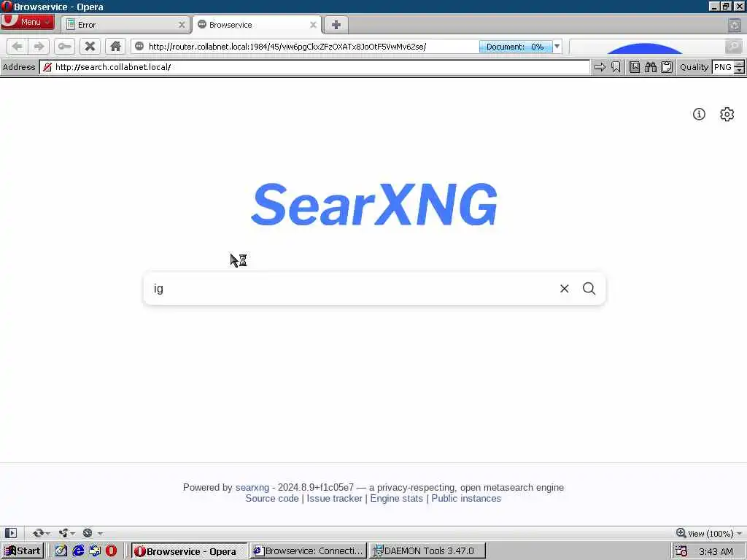Click the password wand key icon
Image resolution: width=747 pixels, height=560 pixels.
(64, 46)
